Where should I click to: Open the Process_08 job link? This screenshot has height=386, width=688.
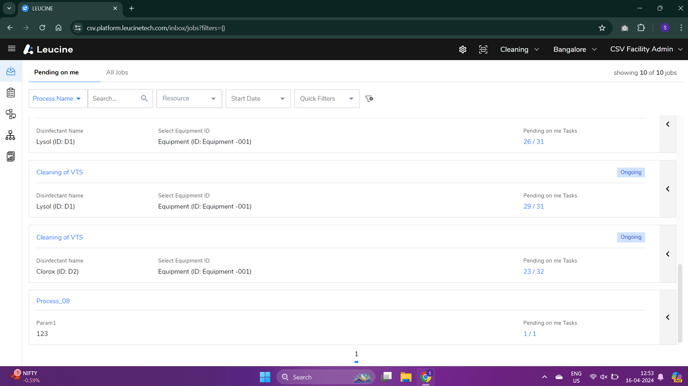click(x=53, y=301)
